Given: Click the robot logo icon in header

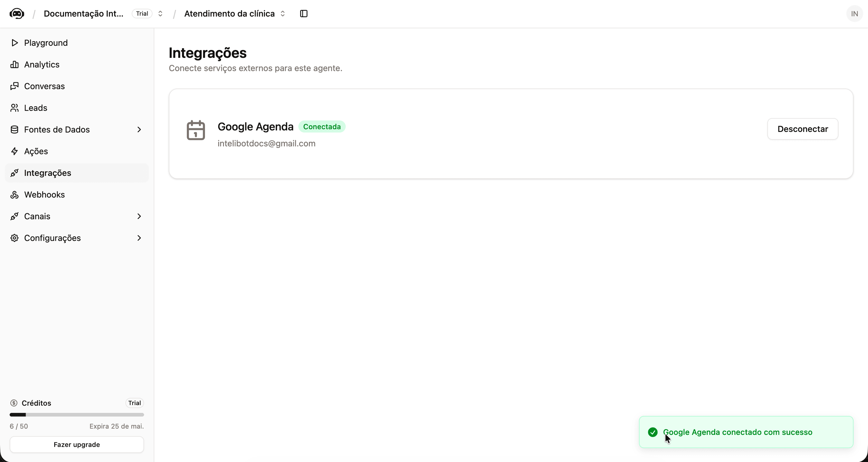Looking at the screenshot, I should [17, 14].
